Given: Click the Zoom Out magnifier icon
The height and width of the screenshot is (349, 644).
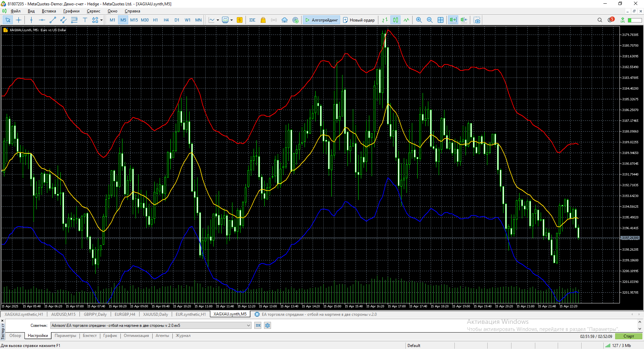Looking at the screenshot, I should (x=430, y=20).
